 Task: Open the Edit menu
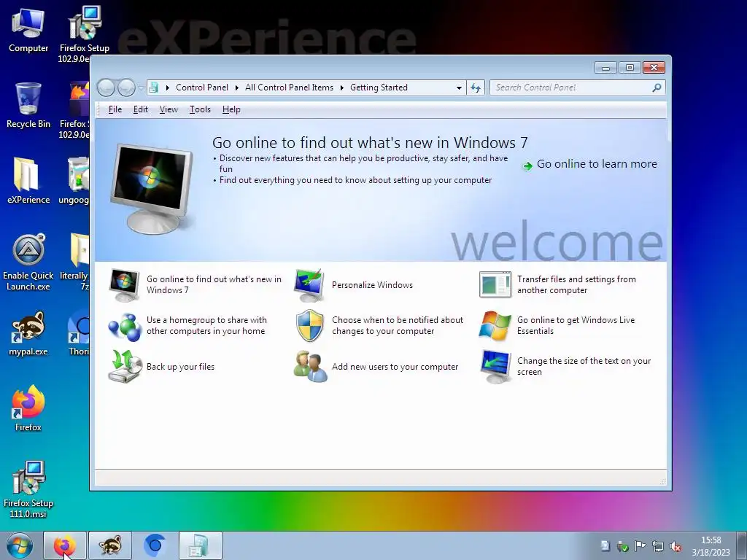click(140, 109)
